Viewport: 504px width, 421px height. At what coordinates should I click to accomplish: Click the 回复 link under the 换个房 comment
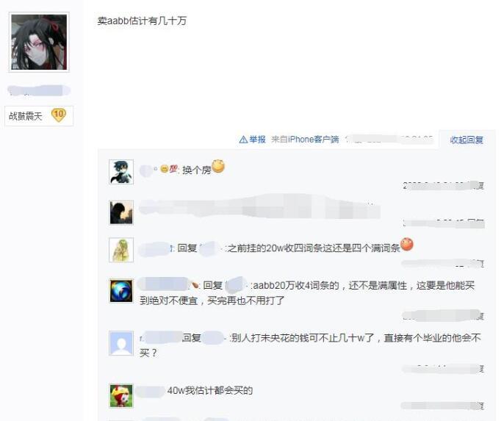click(480, 186)
